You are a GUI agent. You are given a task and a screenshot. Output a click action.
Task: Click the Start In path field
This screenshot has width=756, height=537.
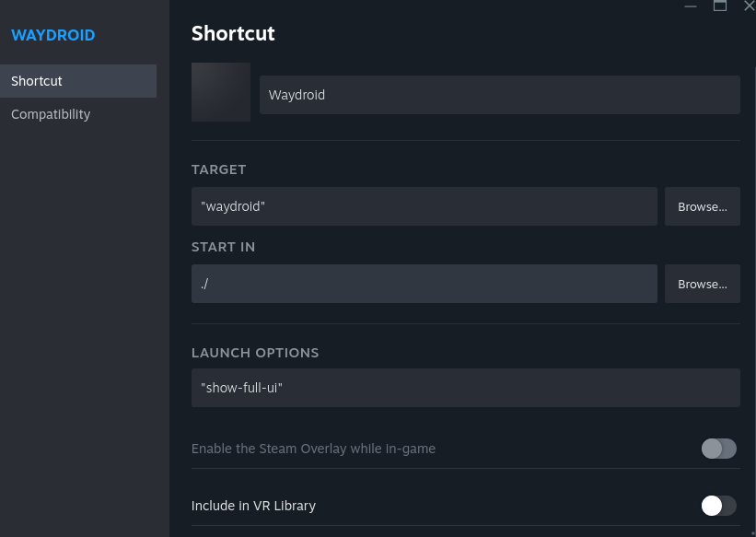tap(425, 284)
